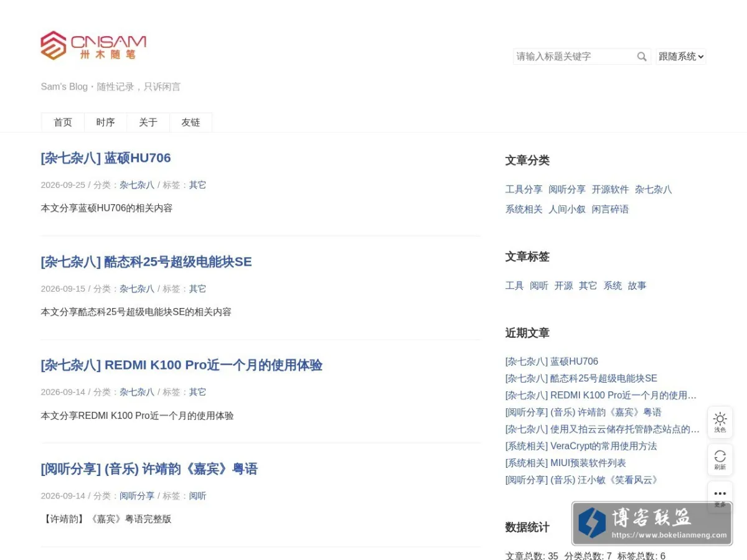747x560 pixels.
Task: Select sidebar category 开源软件
Action: [x=610, y=189]
